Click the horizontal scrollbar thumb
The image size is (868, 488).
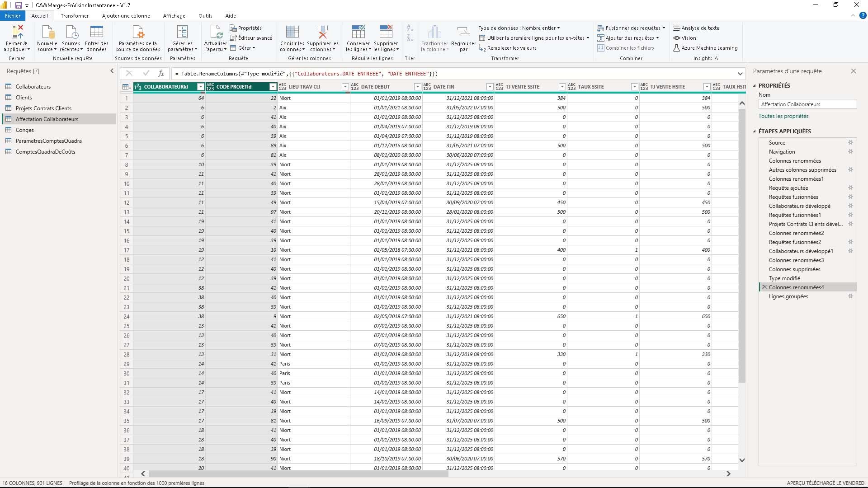click(298, 474)
